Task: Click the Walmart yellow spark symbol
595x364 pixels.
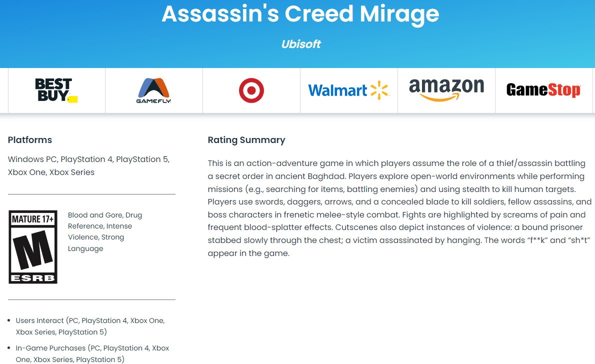Action: (x=379, y=90)
